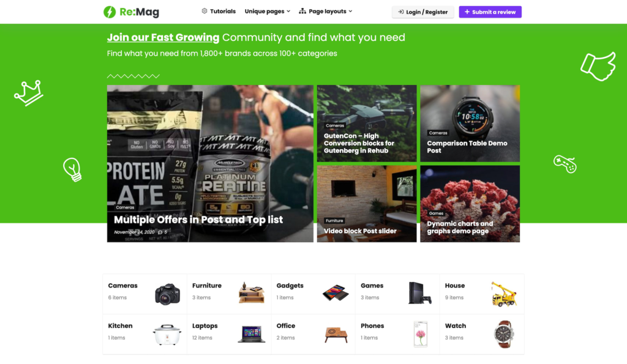Click the thumbs-up hand icon
Screen dimensions: 627x364
tap(598, 66)
